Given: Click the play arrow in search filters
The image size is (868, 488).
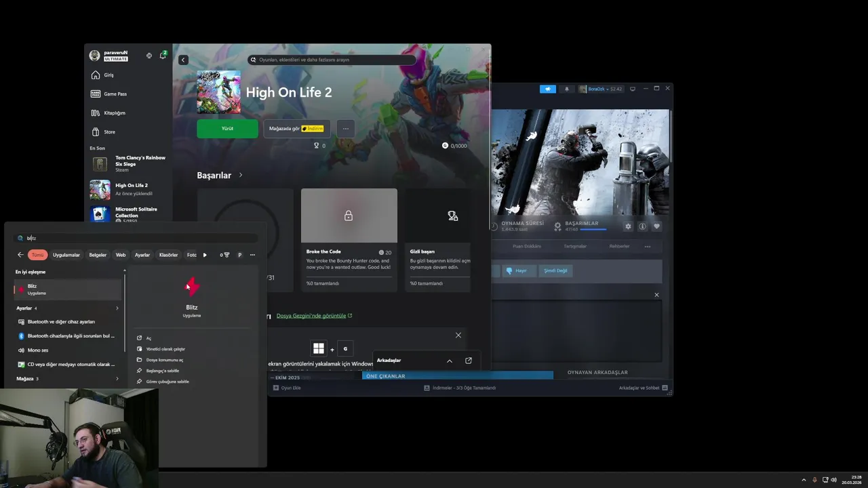Looking at the screenshot, I should click(205, 255).
